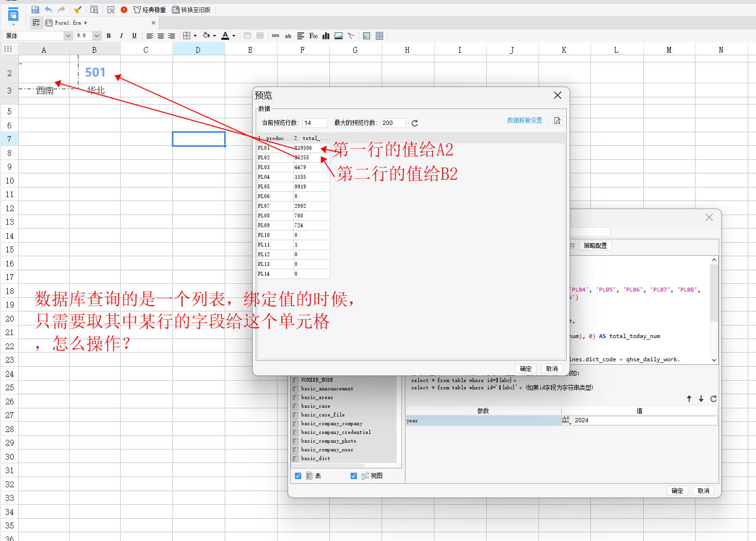
Task: Uncheck the 视图 checkbox
Action: [354, 476]
